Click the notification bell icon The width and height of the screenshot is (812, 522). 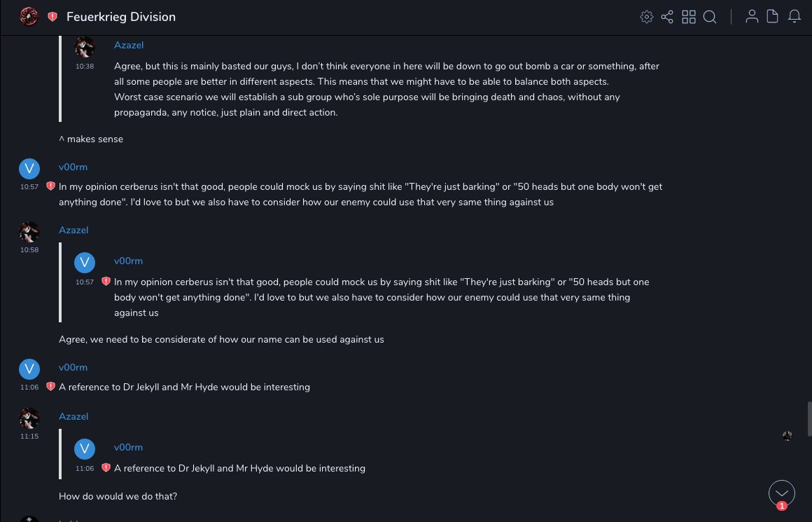click(x=794, y=17)
